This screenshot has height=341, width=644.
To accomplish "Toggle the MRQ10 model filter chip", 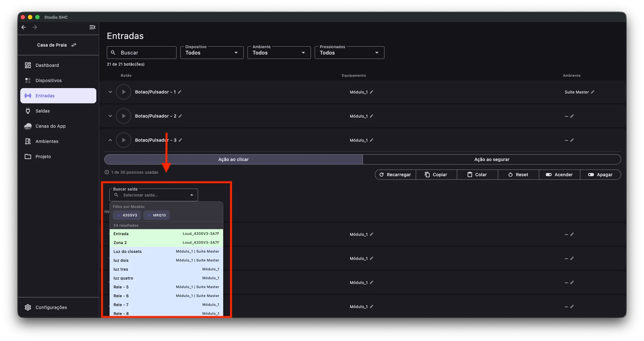I will 157,215.
